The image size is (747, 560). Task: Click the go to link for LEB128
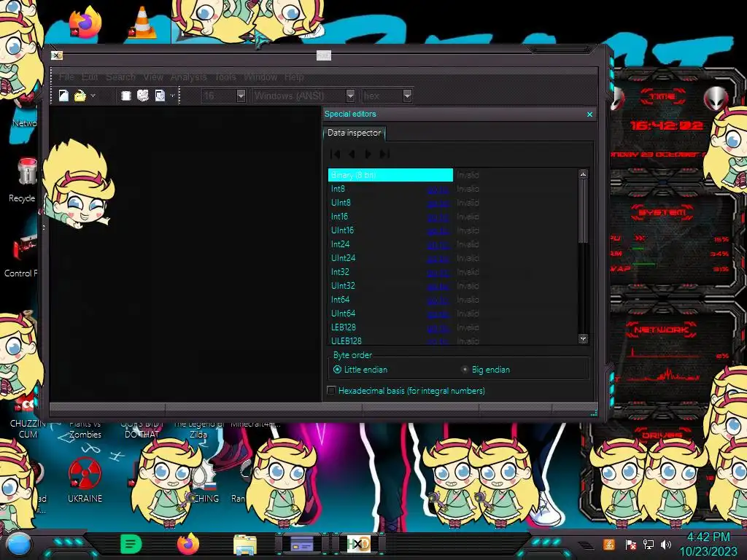pos(438,327)
